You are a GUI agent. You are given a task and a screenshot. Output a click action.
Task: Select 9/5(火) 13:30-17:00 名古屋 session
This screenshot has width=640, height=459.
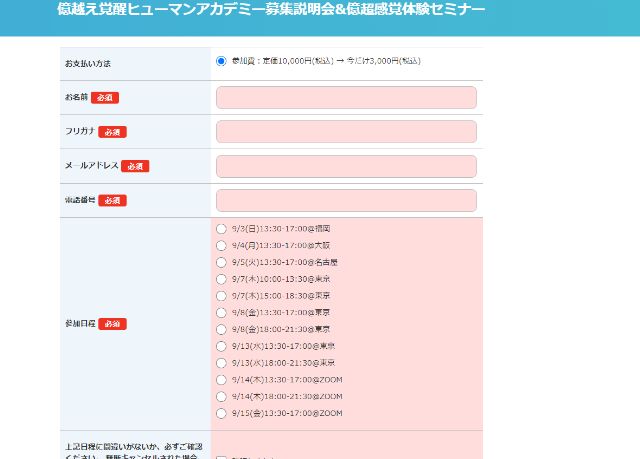221,262
